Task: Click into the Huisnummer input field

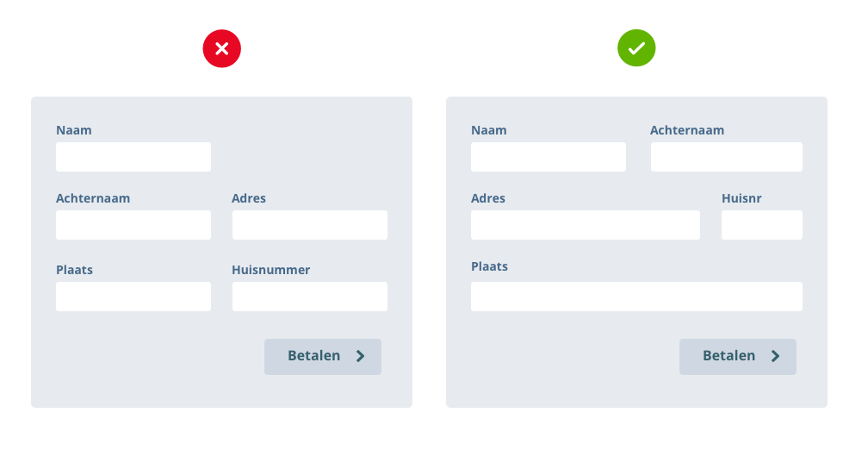Action: (310, 297)
